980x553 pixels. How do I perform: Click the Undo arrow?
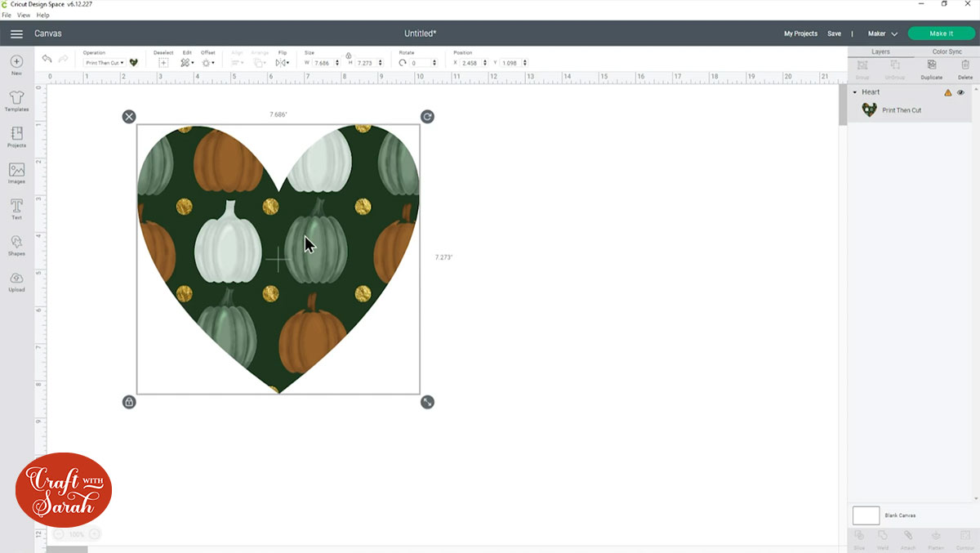point(47,60)
